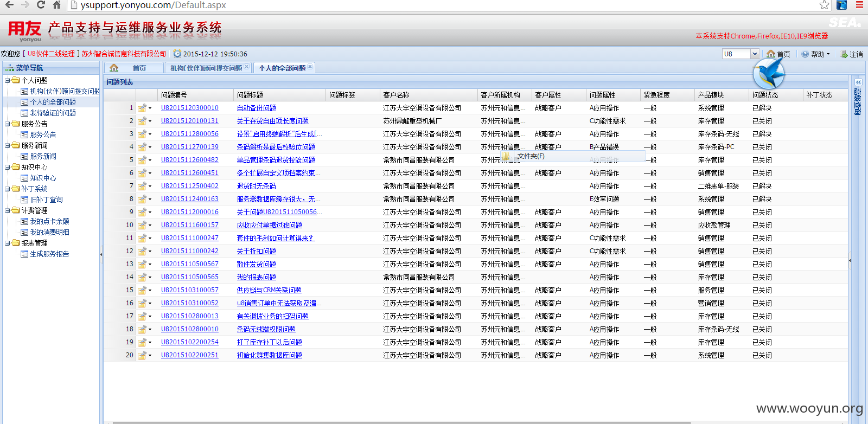
Task: Open the row 7 action dropdown arrow
Action: (x=150, y=187)
